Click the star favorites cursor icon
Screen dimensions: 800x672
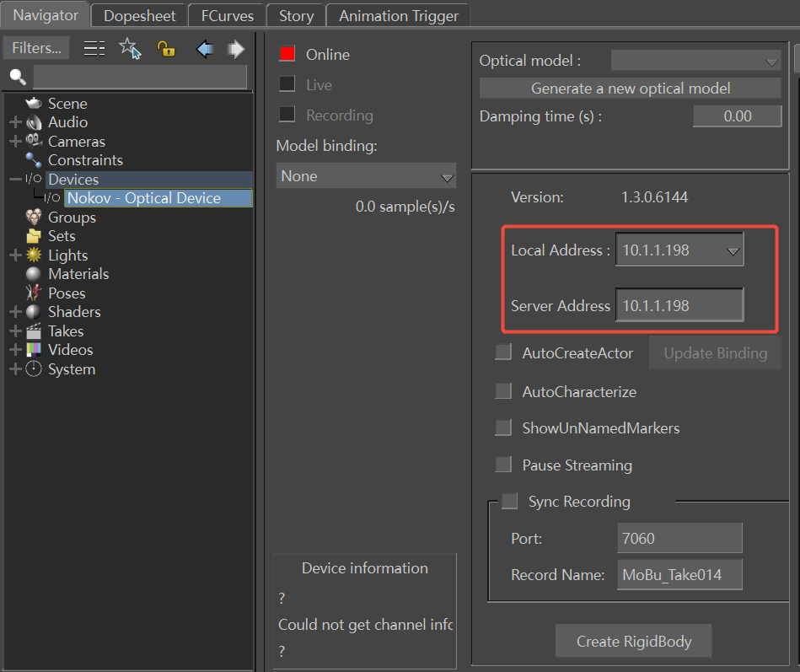[130, 48]
